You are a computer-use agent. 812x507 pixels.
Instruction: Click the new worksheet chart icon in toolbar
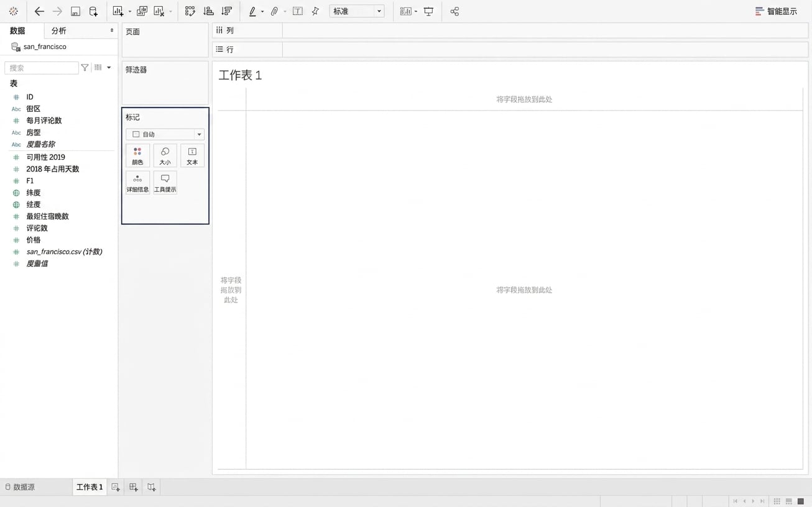pyautogui.click(x=118, y=11)
